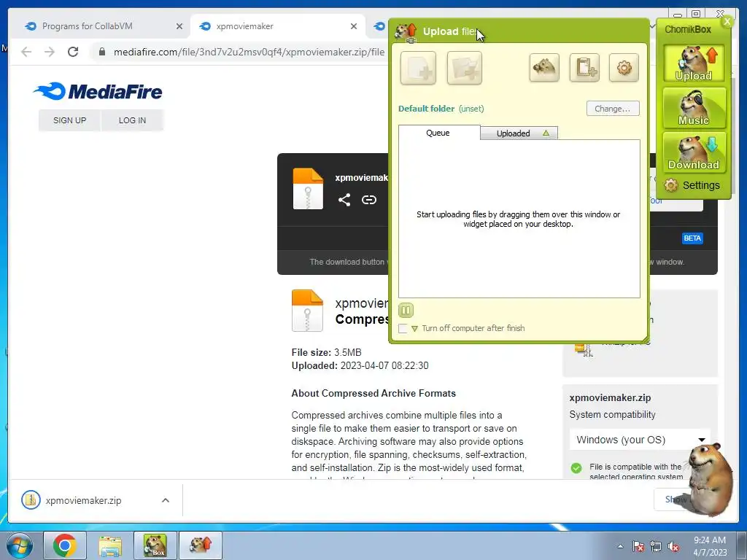Open Chrome from the taskbar
The width and height of the screenshot is (747, 560).
click(65, 545)
